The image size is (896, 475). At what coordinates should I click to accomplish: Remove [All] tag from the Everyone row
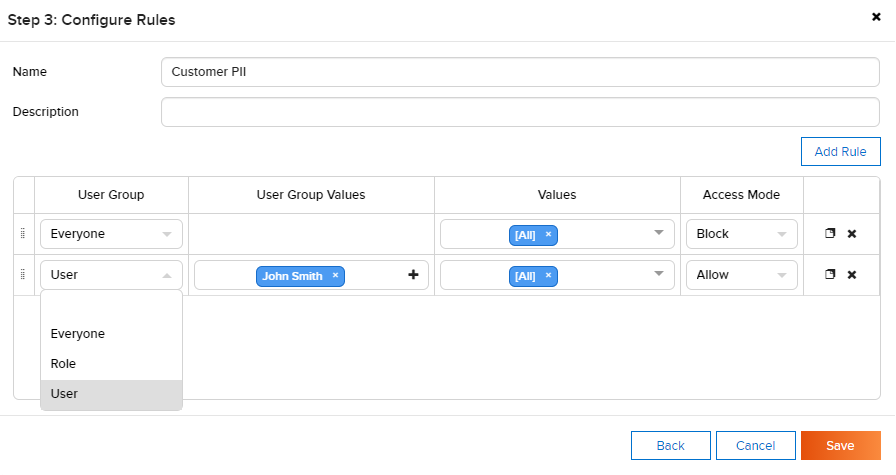pyautogui.click(x=548, y=234)
